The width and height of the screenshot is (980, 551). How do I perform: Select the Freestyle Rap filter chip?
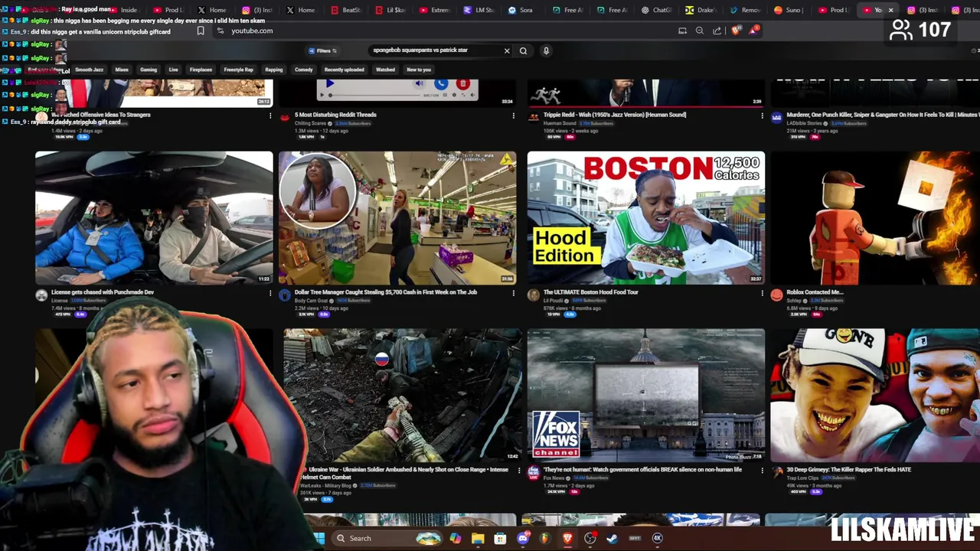(238, 70)
